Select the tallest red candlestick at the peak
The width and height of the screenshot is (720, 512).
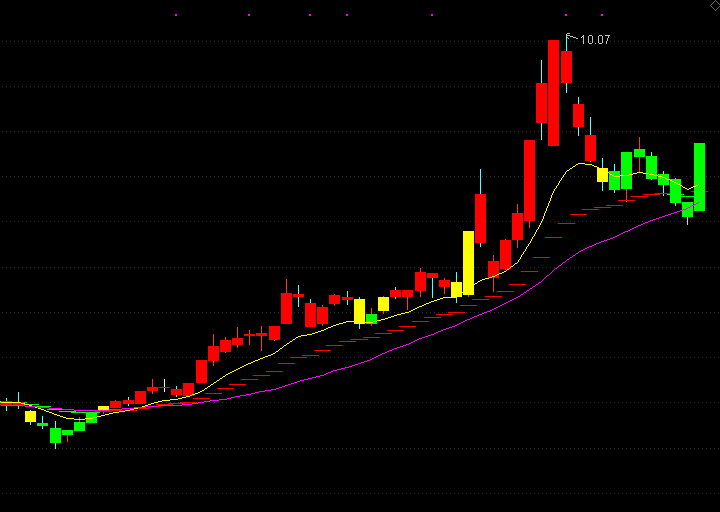[x=553, y=93]
